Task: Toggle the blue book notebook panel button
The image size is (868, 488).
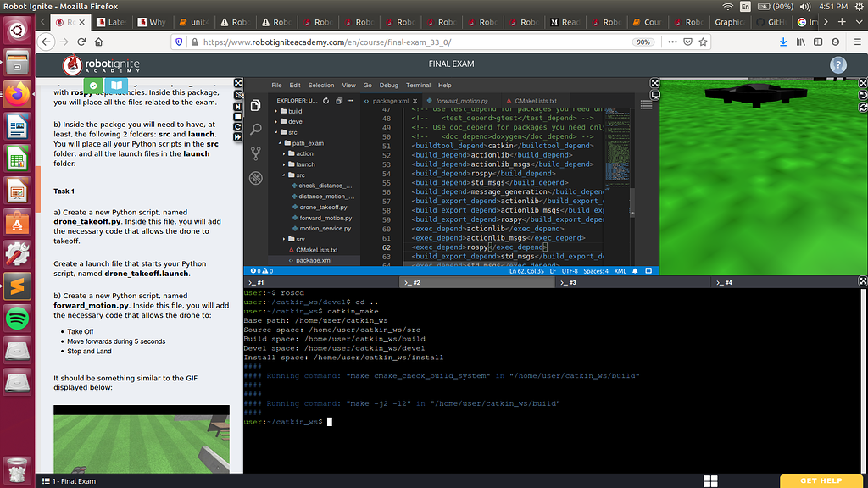Action: click(x=115, y=85)
